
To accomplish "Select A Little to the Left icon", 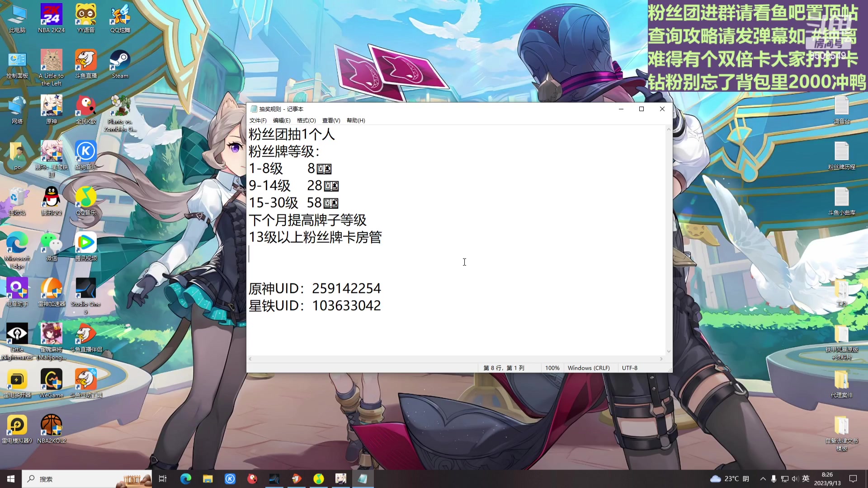I will click(52, 68).
